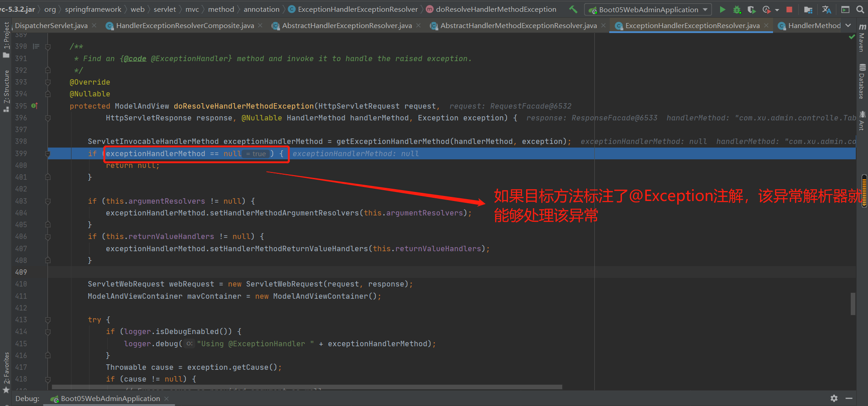Image resolution: width=868 pixels, height=406 pixels.
Task: Open Search Everywhere magnifier
Action: pos(860,10)
